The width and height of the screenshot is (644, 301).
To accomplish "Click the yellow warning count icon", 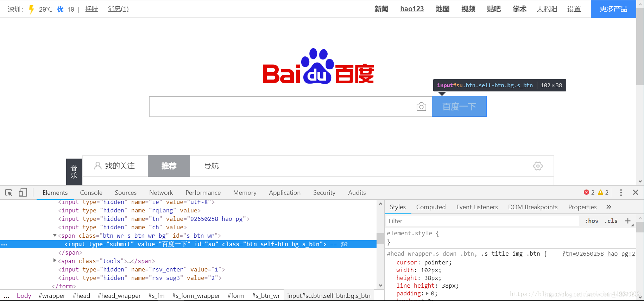I will 601,192.
